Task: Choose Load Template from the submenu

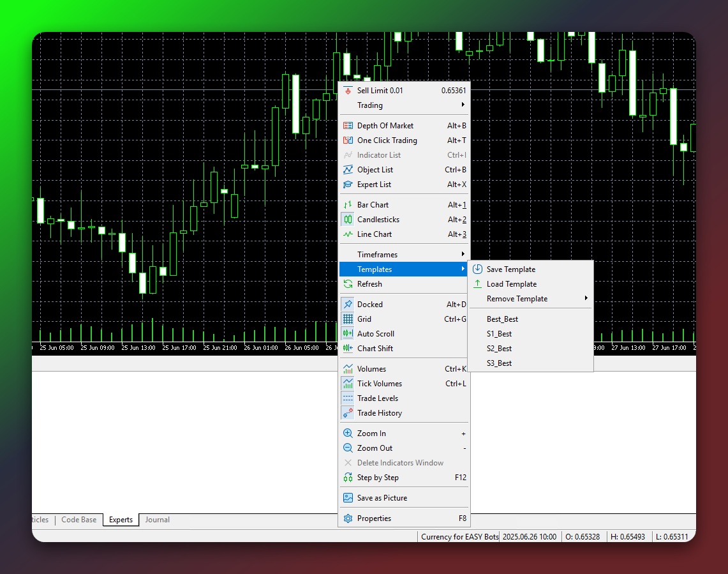Action: click(x=531, y=284)
